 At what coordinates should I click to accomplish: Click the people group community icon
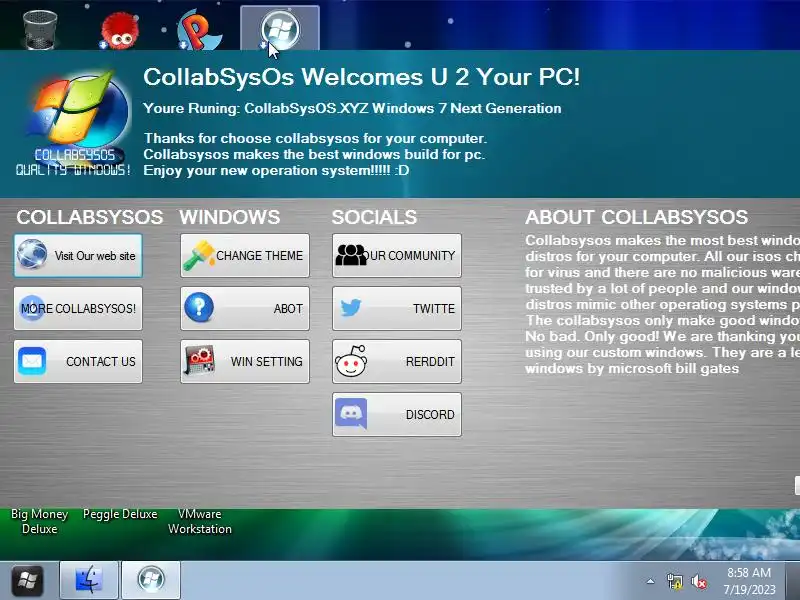click(x=351, y=255)
